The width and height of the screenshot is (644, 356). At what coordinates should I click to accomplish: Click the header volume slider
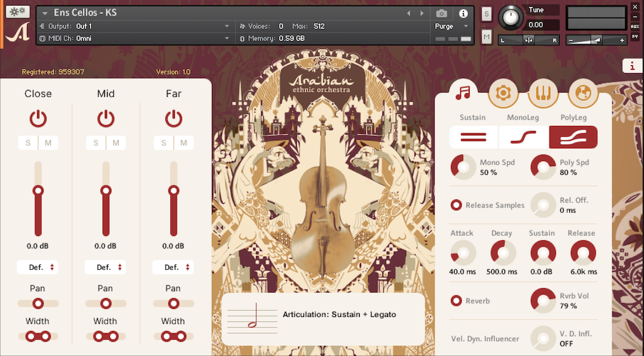pyautogui.click(x=596, y=40)
